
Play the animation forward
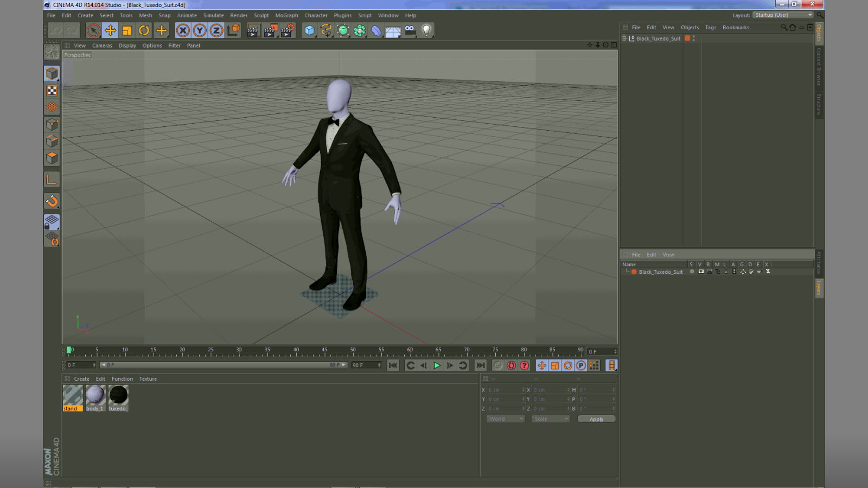[437, 365]
